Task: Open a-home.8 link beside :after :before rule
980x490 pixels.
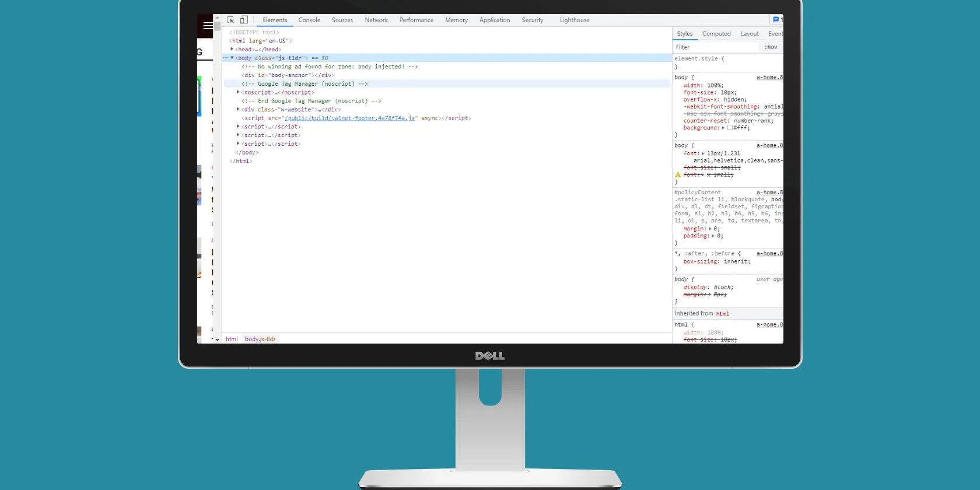Action: click(769, 253)
